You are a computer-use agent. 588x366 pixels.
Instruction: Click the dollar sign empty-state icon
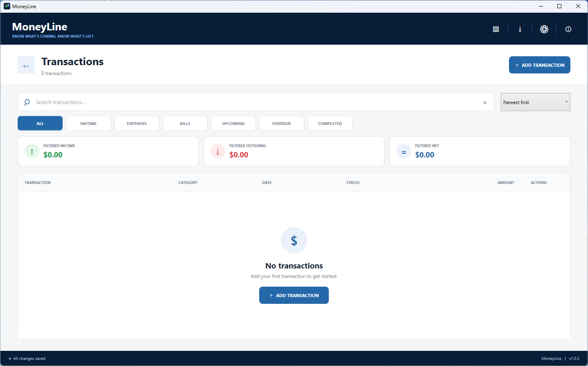294,240
